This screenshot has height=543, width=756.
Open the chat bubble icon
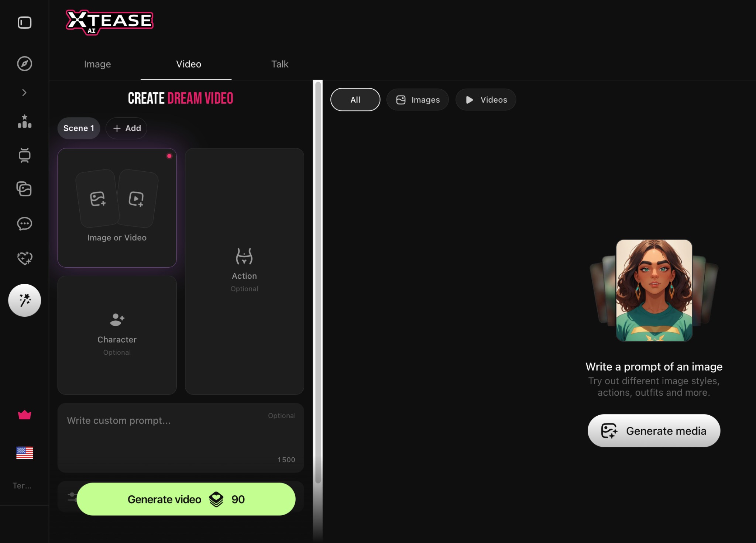pyautogui.click(x=24, y=224)
